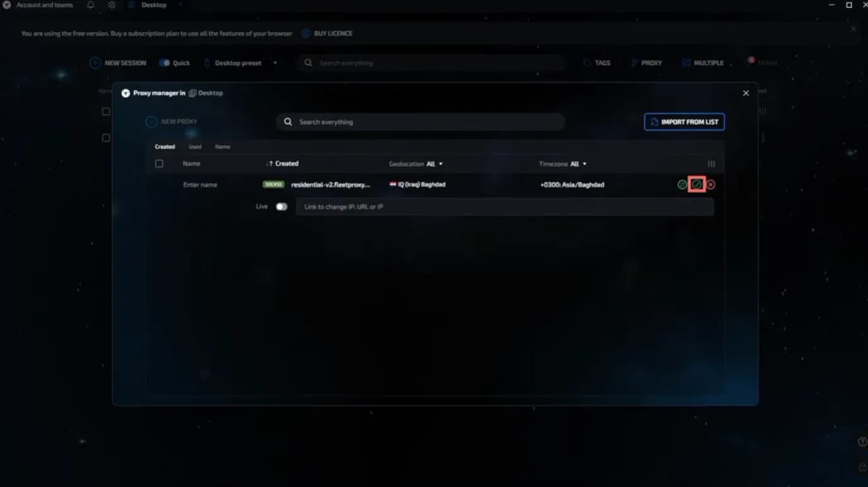Image resolution: width=868 pixels, height=487 pixels.
Task: Click the residential-v2.fleetproxy host text
Action: (331, 185)
